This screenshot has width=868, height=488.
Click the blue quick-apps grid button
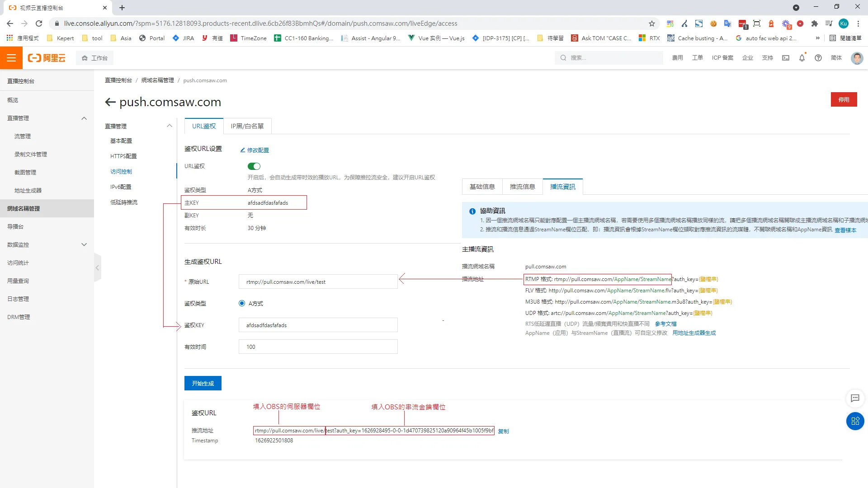tap(855, 421)
